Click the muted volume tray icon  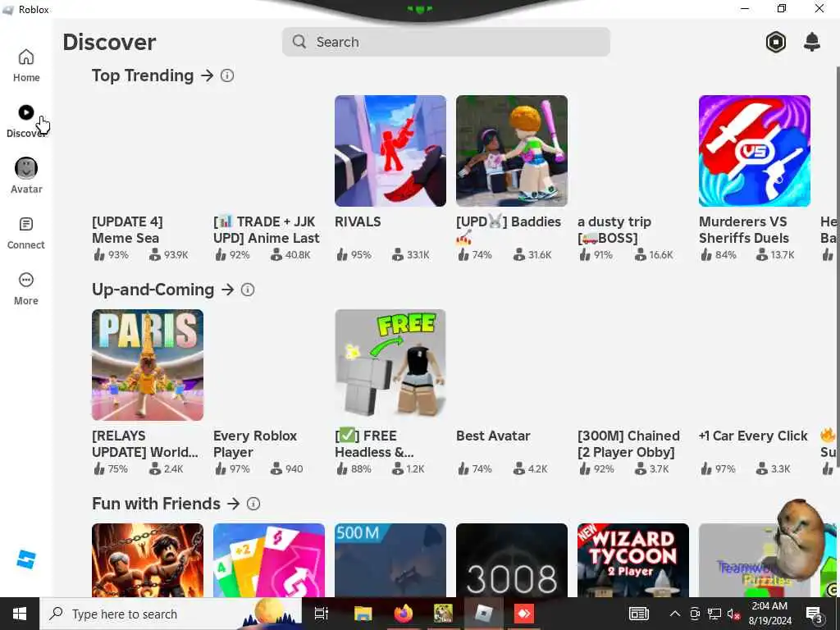[x=734, y=614]
